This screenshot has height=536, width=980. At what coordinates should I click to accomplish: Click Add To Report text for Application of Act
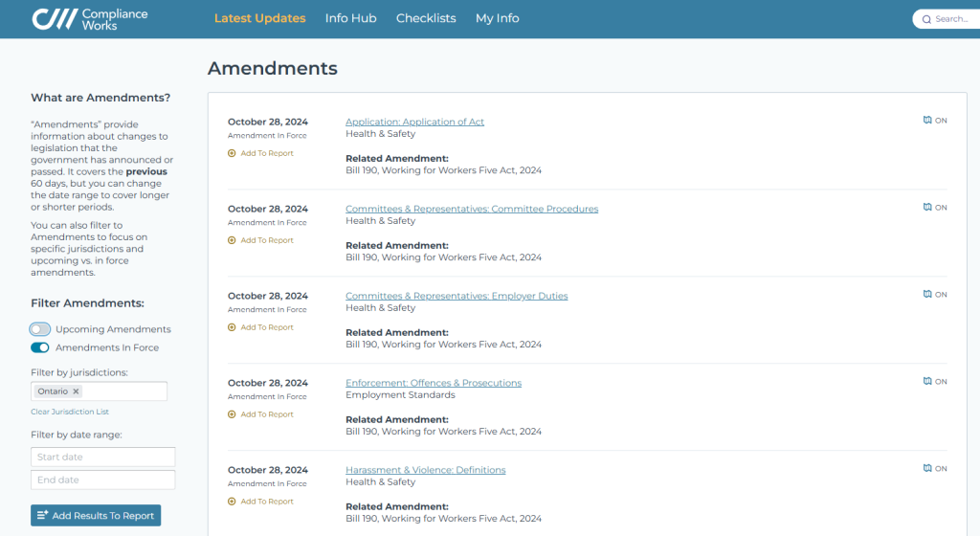pos(267,153)
